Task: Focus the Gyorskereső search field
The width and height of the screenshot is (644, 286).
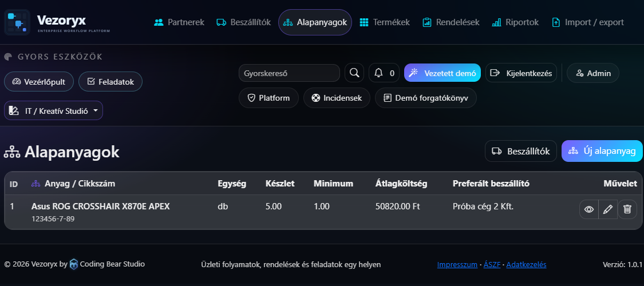Action: (x=289, y=73)
